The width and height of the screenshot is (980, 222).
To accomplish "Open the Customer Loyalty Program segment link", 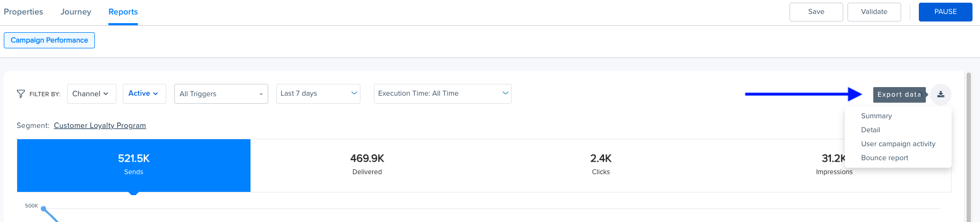I will [100, 126].
